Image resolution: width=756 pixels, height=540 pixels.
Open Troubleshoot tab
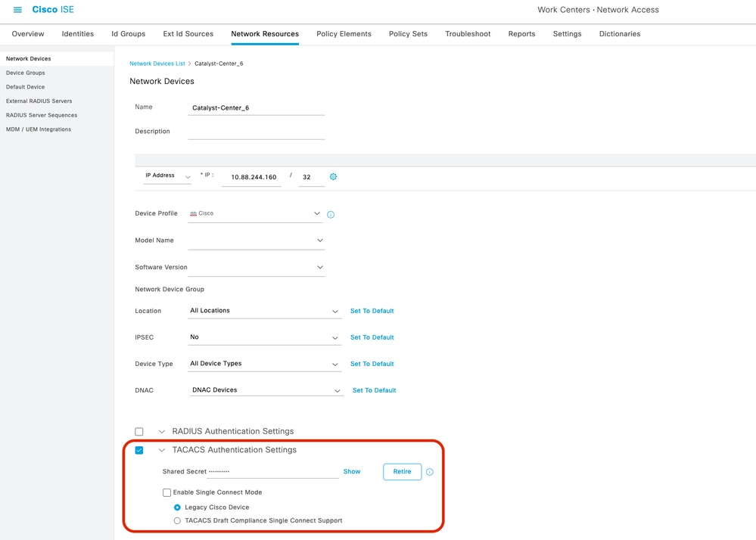coord(468,34)
